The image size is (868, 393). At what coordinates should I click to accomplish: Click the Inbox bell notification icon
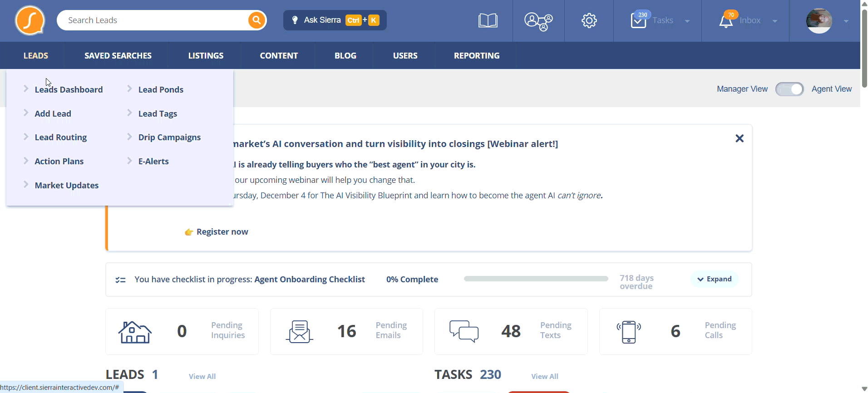coord(726,21)
